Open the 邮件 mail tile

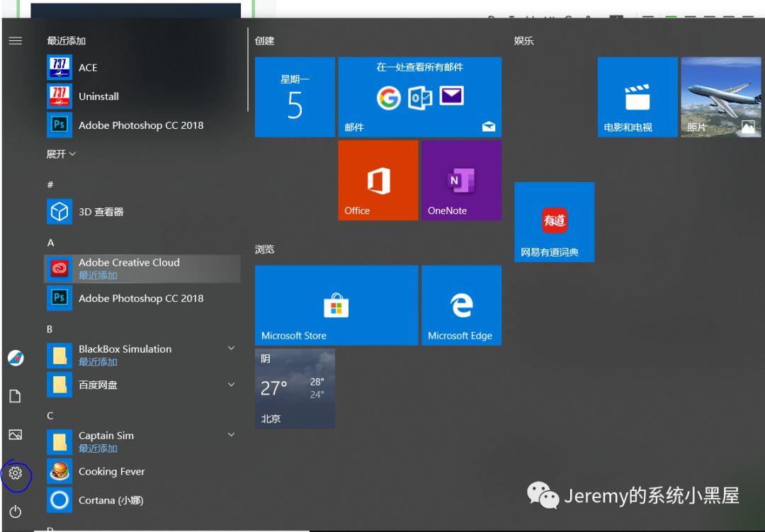419,97
